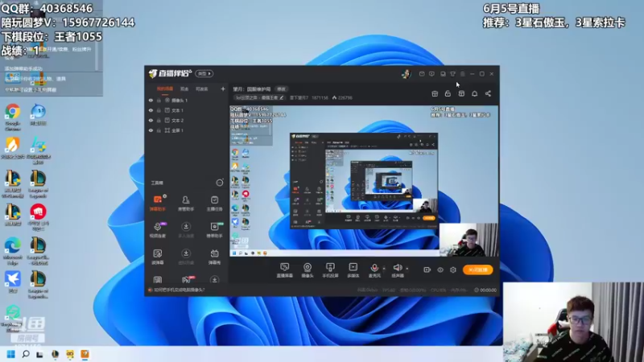Image resolution: width=644 pixels, height=362 pixels.
Task: Open the 弹幕助手 tool
Action: click(158, 204)
